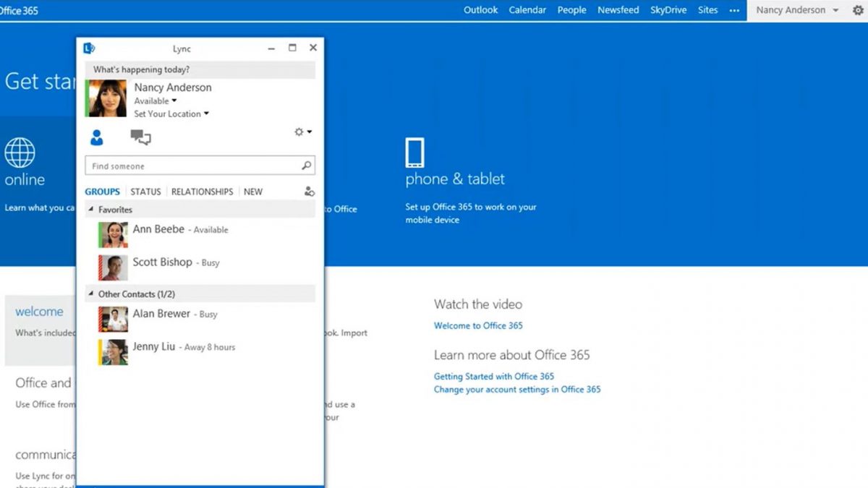Click the What's happening today note field

click(x=200, y=69)
